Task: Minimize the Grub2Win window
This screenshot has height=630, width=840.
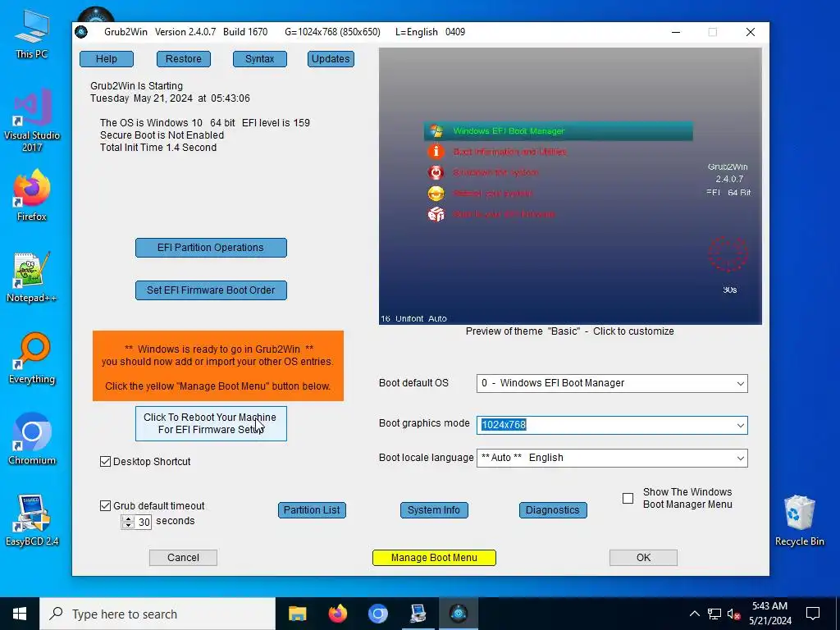Action: point(676,32)
